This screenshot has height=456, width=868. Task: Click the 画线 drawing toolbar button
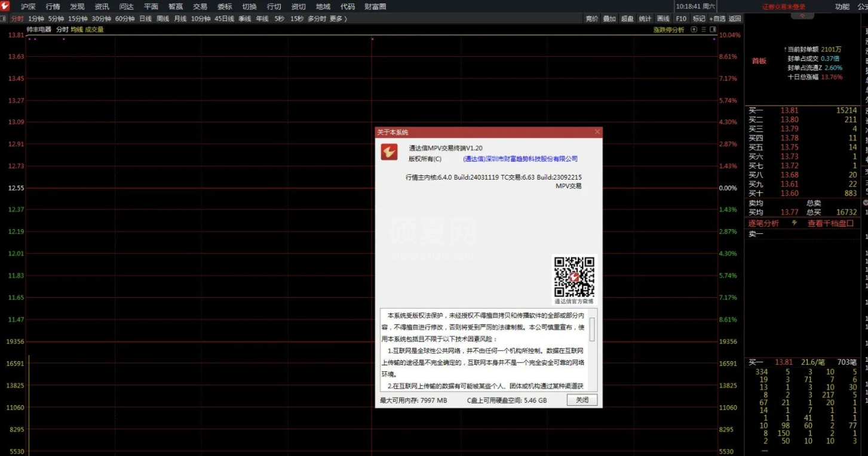(x=663, y=19)
